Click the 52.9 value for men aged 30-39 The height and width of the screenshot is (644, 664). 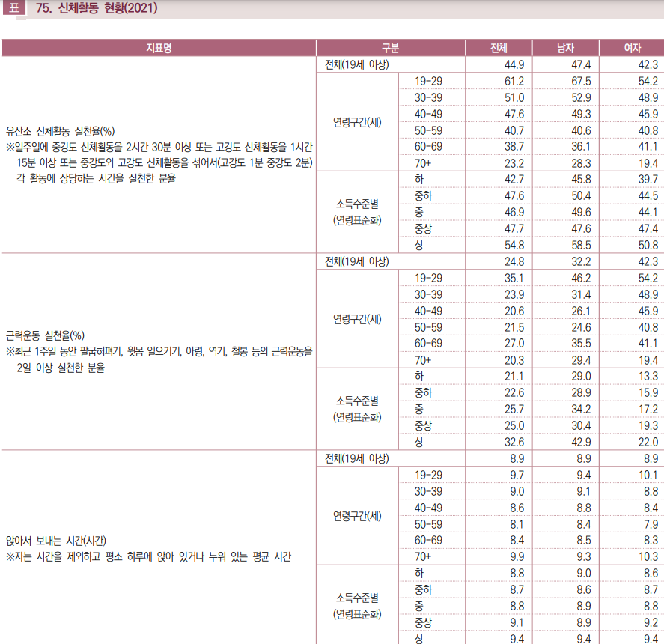pos(581,98)
